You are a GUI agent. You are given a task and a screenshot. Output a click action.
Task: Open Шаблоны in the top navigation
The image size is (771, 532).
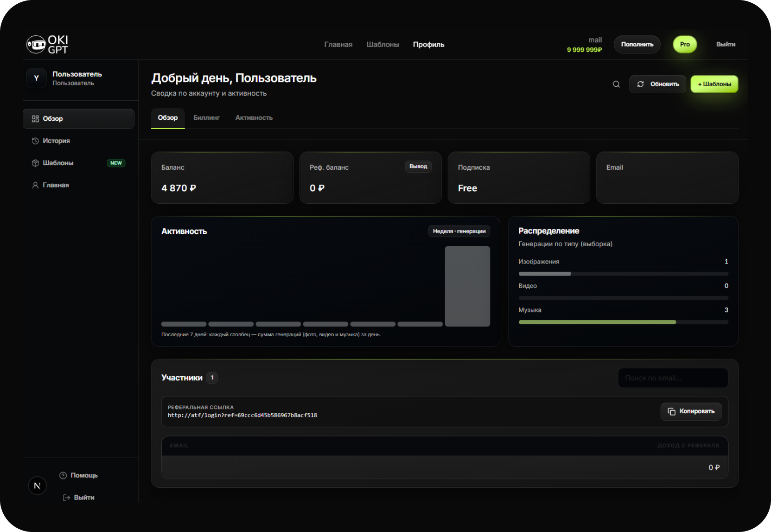383,45
